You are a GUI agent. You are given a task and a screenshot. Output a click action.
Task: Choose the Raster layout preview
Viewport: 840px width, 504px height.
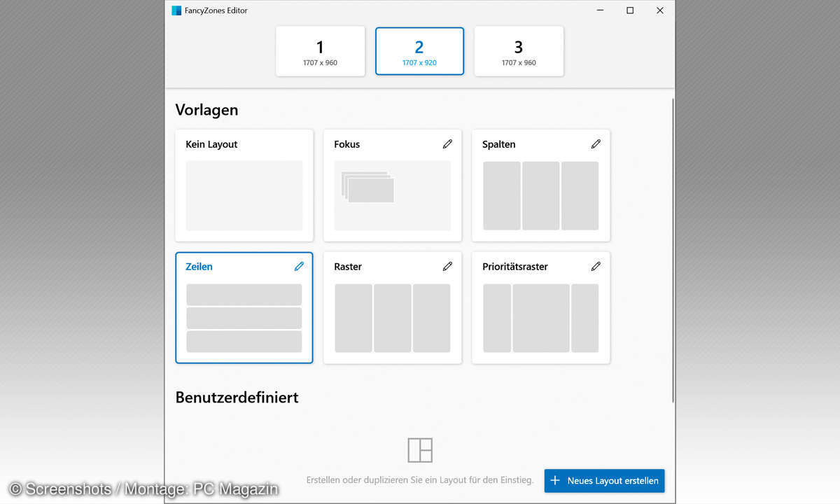(393, 318)
